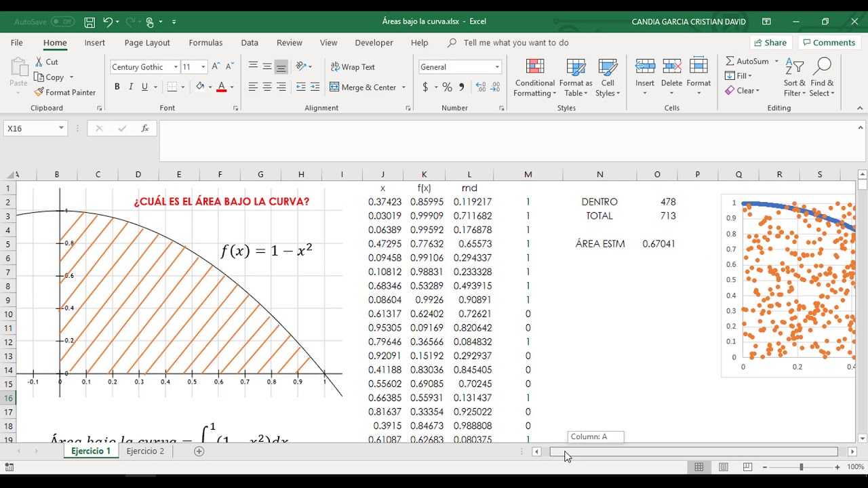Click the Insert cells icon
The image size is (868, 488).
click(x=645, y=66)
